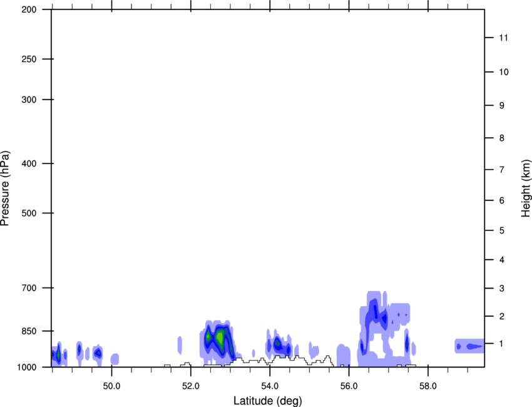Image resolution: width=532 pixels, height=407 pixels.
Task: Click the 54.0 latitude label
Action: pyautogui.click(x=270, y=386)
